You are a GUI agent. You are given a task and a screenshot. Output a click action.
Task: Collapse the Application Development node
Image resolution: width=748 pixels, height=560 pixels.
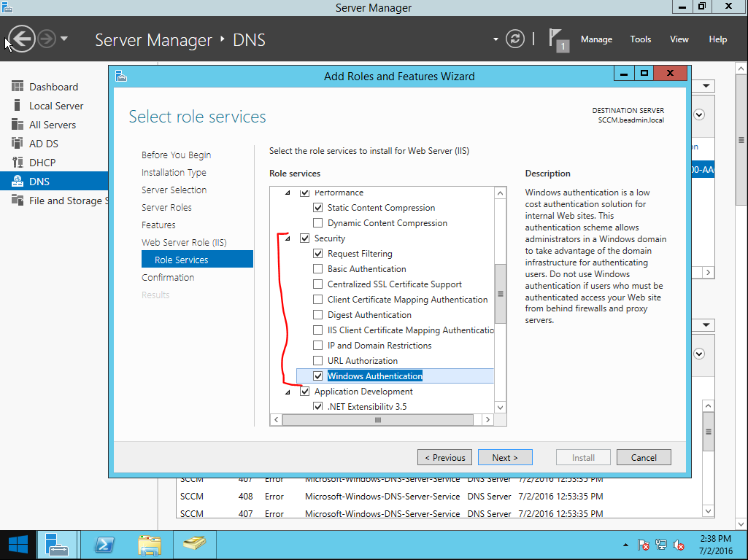coord(288,392)
